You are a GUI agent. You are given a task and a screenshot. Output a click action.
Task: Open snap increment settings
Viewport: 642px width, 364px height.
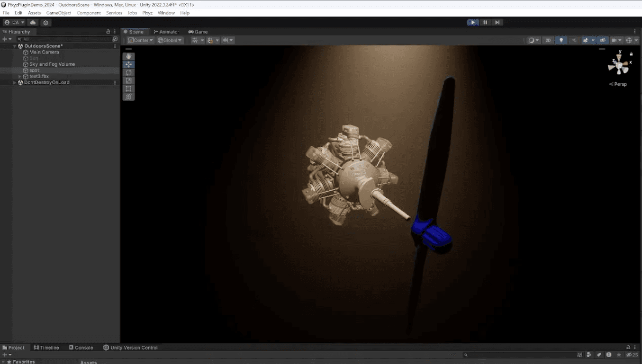point(228,40)
